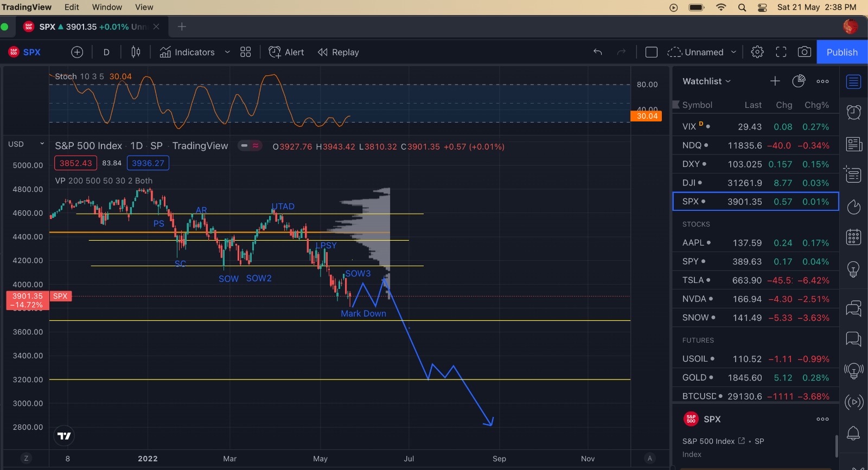Toggle the indicator pill beside TradingView legend
The image size is (868, 470).
(x=250, y=146)
